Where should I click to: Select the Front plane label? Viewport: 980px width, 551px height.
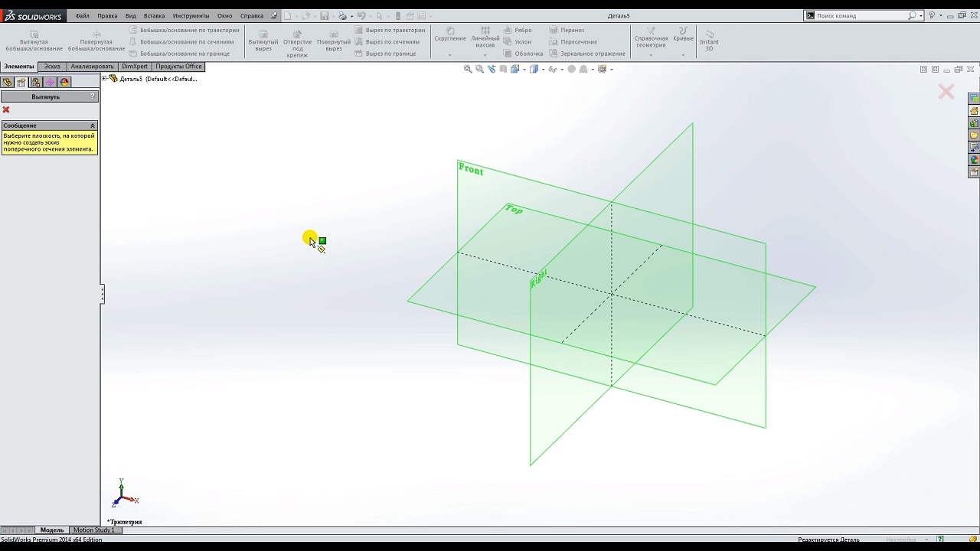[470, 169]
